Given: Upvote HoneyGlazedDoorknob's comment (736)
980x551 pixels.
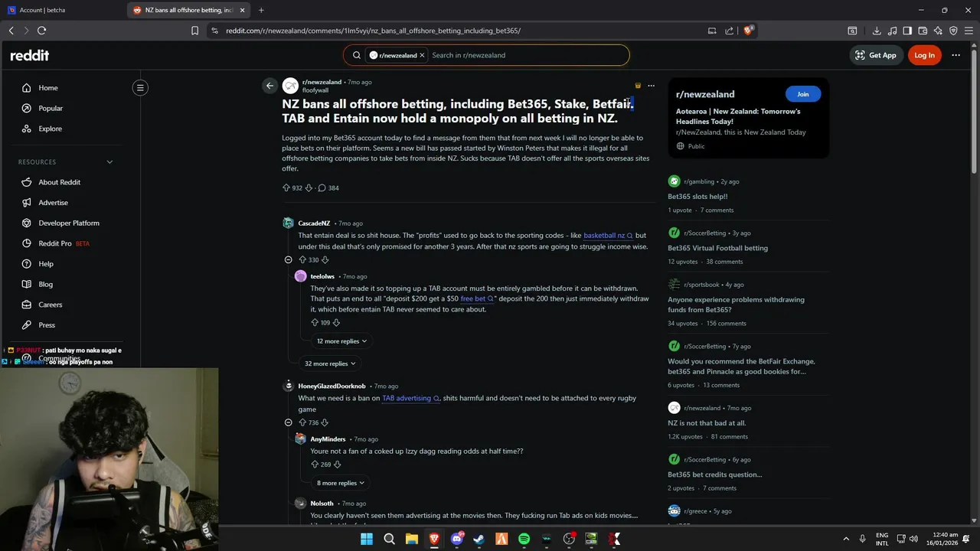Looking at the screenshot, I should point(302,422).
